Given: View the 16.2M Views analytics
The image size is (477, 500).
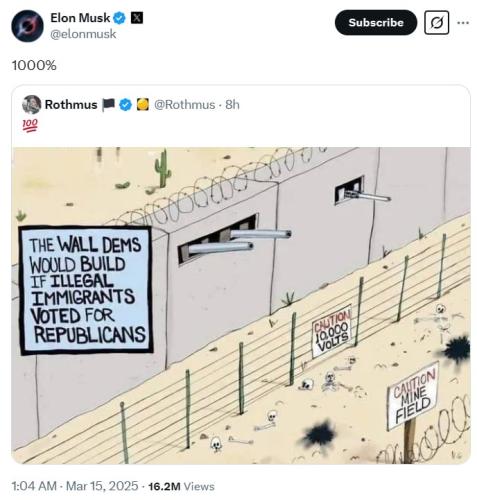Looking at the screenshot, I should [181, 486].
